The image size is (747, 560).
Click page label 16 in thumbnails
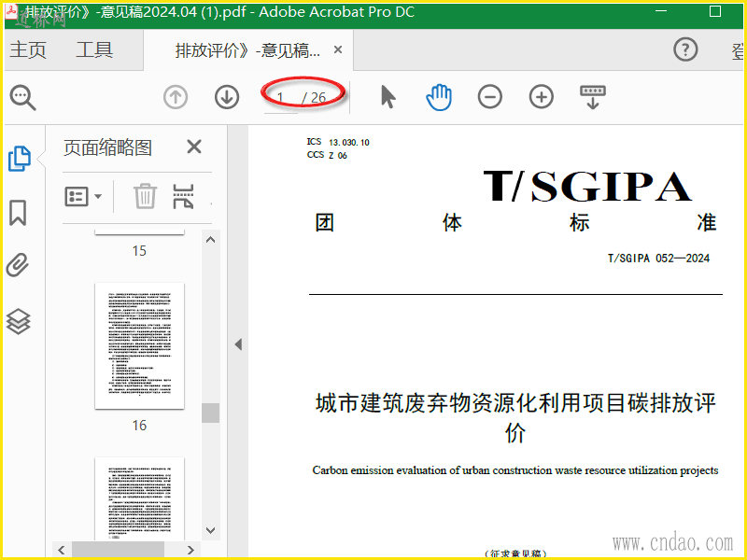[139, 426]
